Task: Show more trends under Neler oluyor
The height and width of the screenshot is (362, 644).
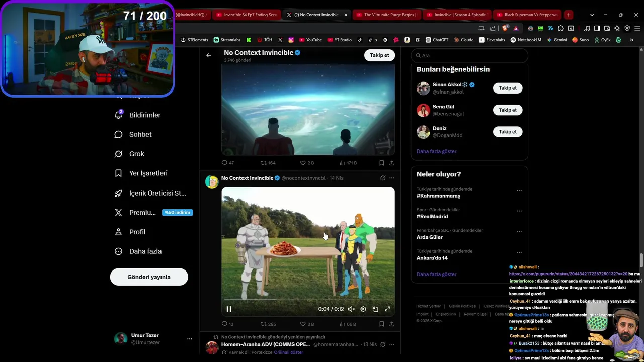Action: [436, 274]
